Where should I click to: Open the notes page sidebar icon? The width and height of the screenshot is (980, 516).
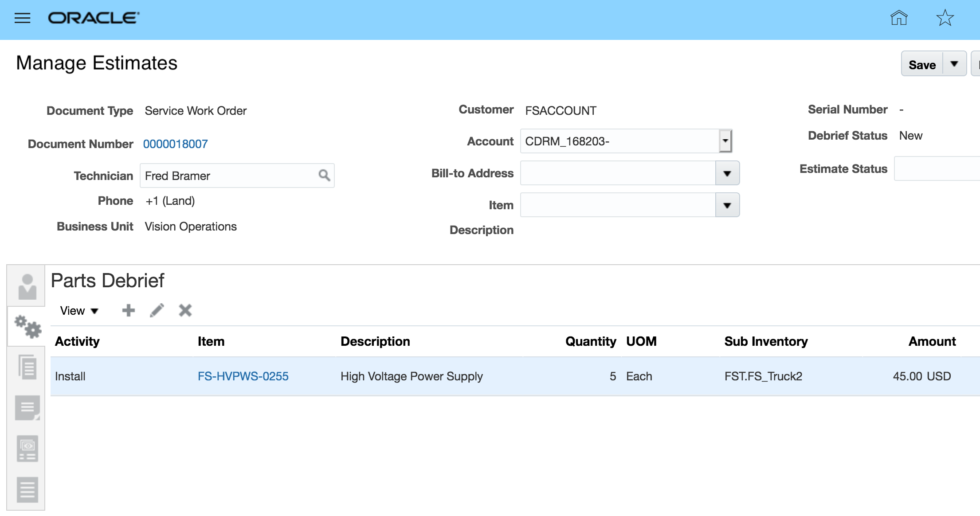point(27,408)
